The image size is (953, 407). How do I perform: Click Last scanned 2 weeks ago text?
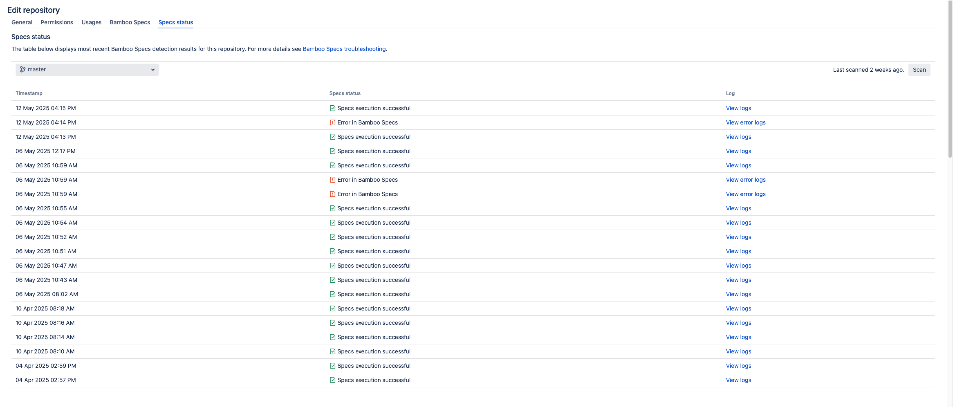[x=869, y=70]
